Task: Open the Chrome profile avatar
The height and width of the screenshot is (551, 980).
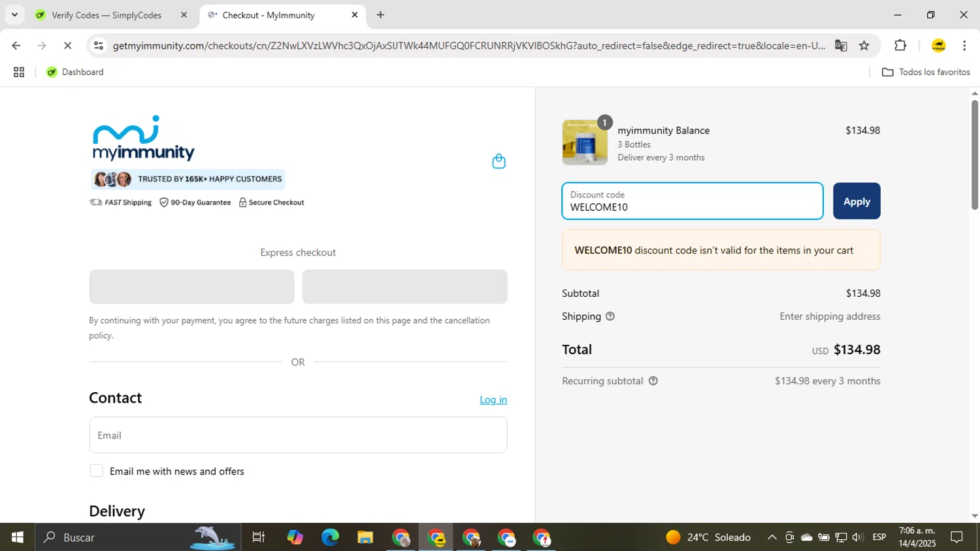Action: 938,46
